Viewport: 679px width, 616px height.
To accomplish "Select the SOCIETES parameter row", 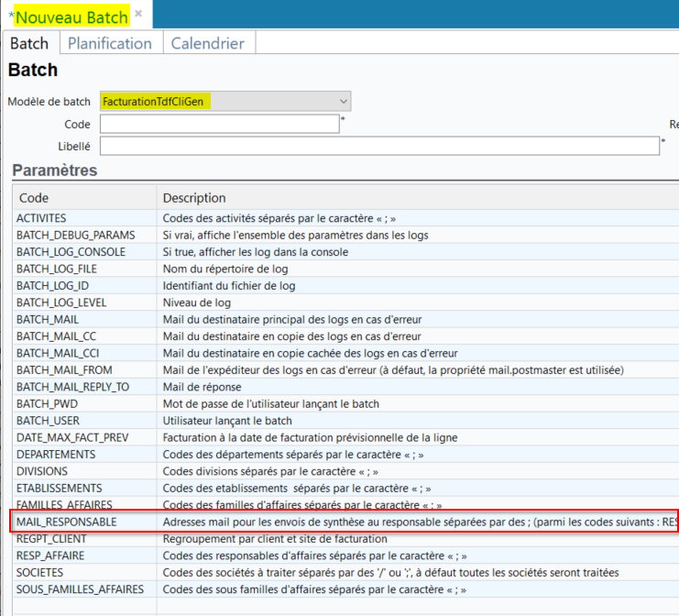I will 39,572.
